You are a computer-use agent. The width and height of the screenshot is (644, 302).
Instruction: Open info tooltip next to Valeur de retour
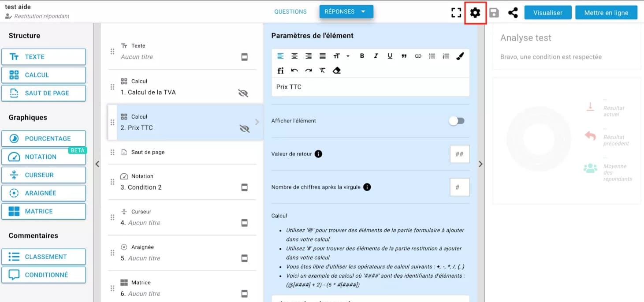[318, 154]
